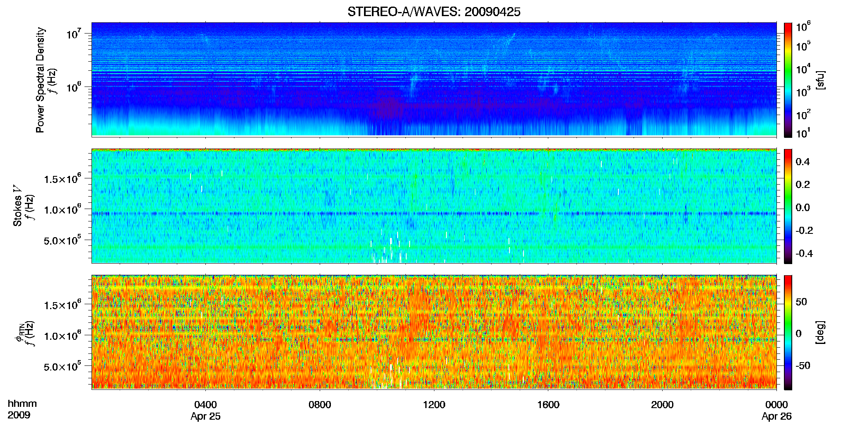
Task: Click the 5.0×10^5 tick on the φRTN axis
Action: click(x=63, y=366)
